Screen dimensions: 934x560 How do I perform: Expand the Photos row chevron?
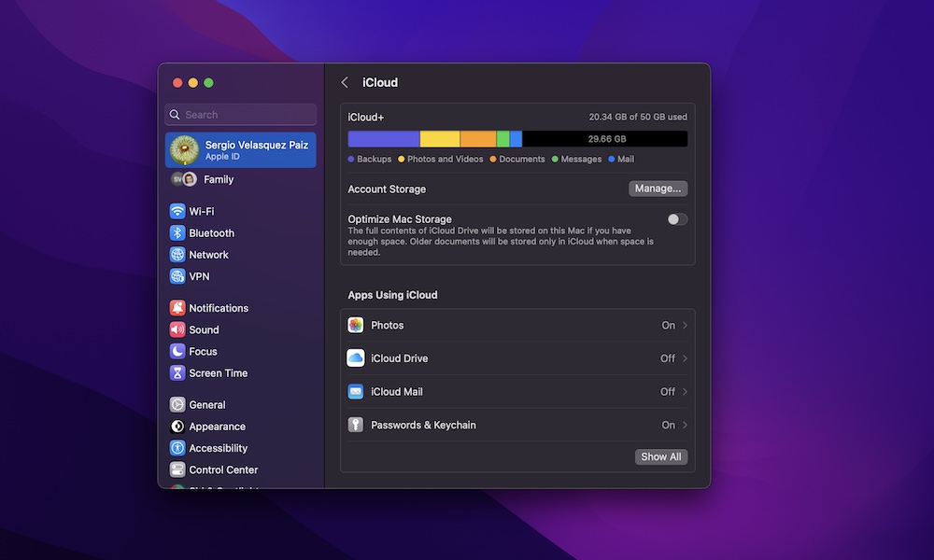pyautogui.click(x=685, y=325)
